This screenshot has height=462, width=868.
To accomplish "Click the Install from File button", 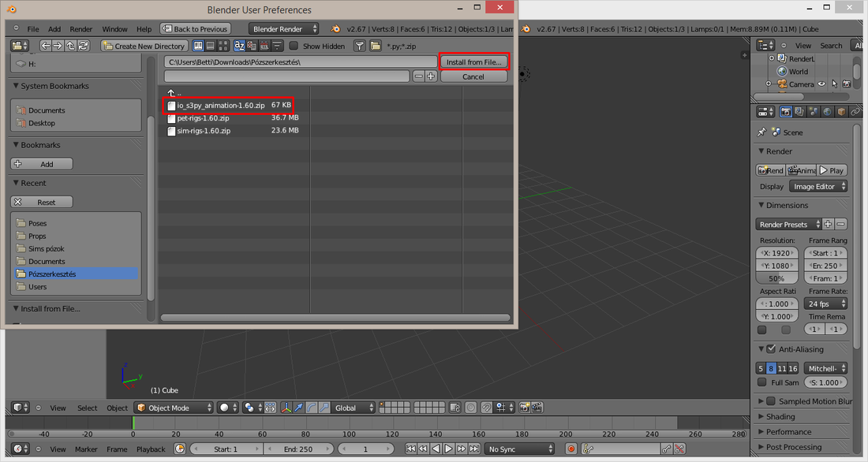I will pos(474,62).
